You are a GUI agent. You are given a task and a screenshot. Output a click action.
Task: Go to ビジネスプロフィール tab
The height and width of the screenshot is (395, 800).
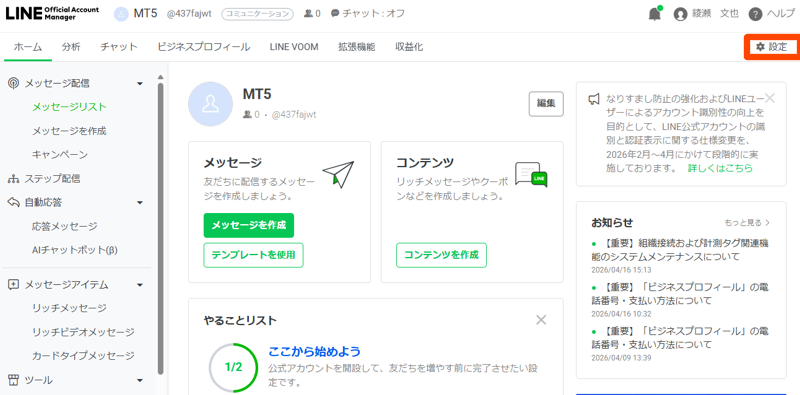tap(204, 47)
